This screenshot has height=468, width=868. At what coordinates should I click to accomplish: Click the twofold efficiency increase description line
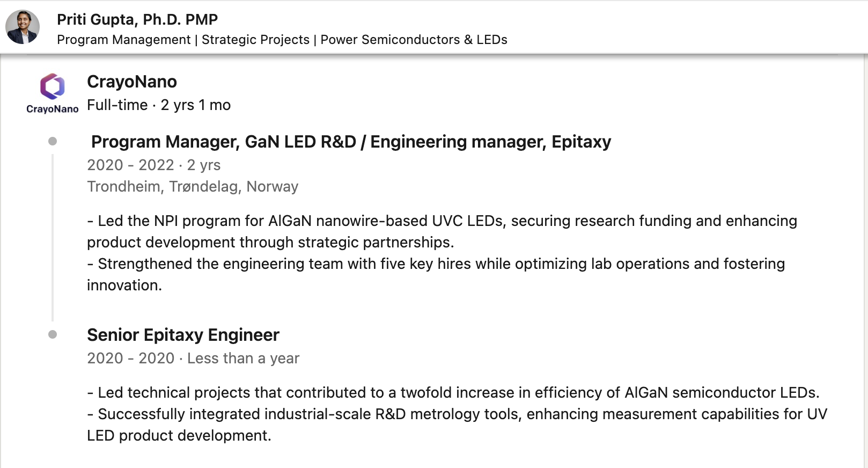tap(453, 392)
